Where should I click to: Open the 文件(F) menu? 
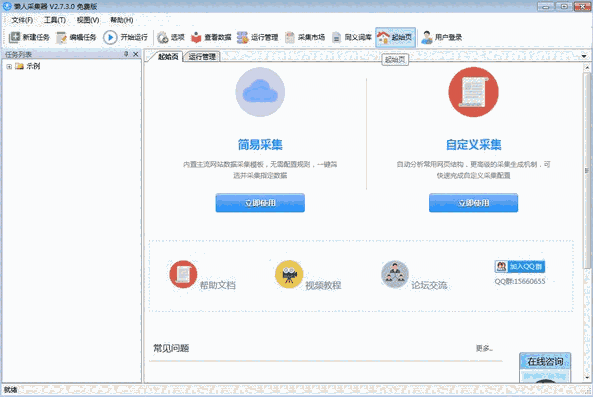click(x=22, y=20)
